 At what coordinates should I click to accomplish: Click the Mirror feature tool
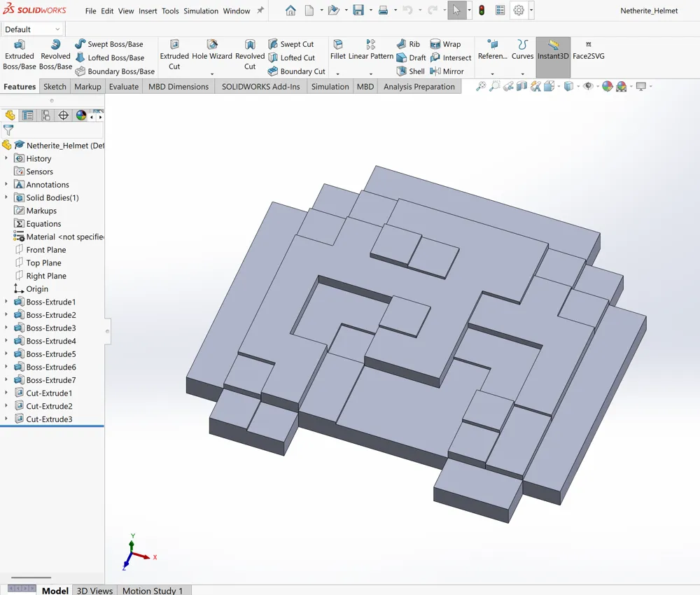447,71
